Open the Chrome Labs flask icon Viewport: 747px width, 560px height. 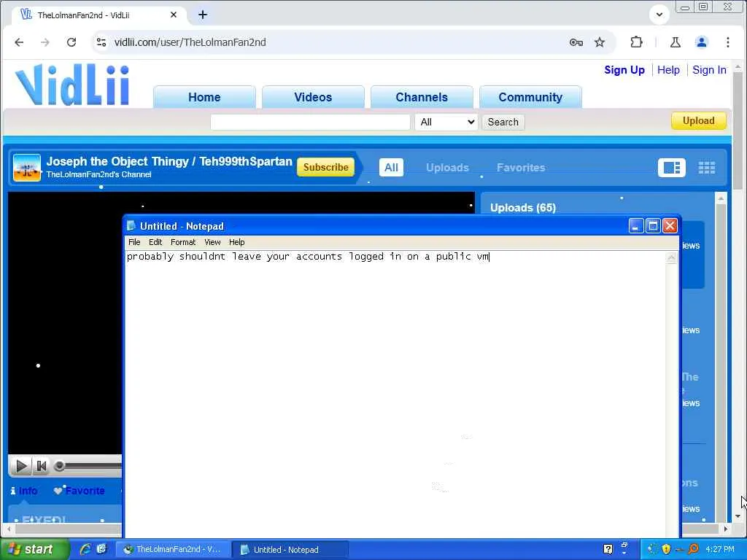(x=675, y=42)
